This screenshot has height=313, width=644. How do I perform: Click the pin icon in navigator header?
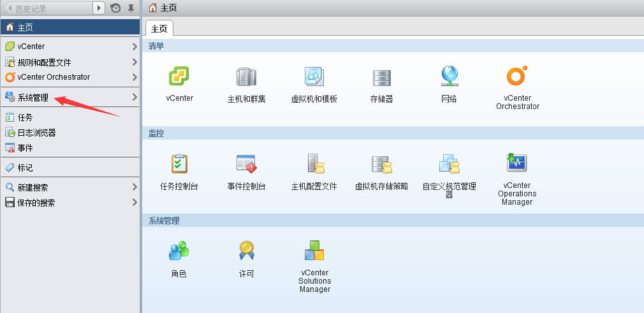pos(131,8)
